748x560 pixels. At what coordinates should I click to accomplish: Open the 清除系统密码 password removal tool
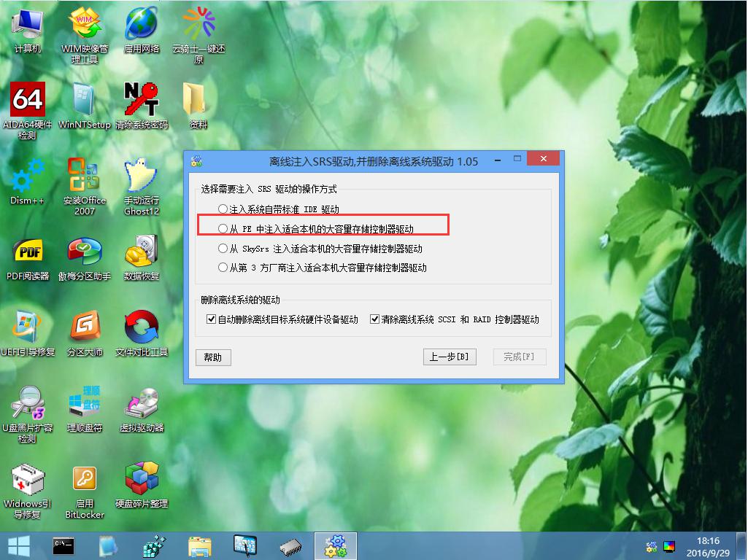(x=142, y=101)
